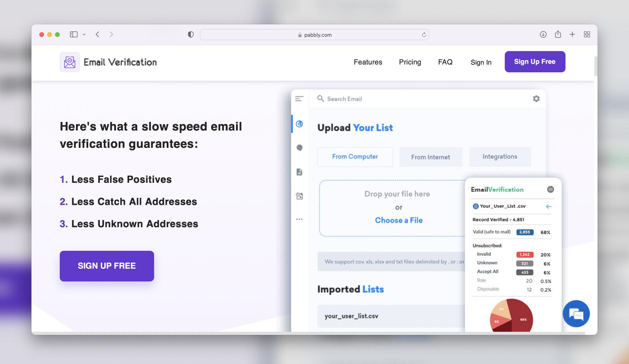Screen dimensions: 629x364
Task: Click the Your_User_List .csv file icon
Action: click(x=476, y=206)
